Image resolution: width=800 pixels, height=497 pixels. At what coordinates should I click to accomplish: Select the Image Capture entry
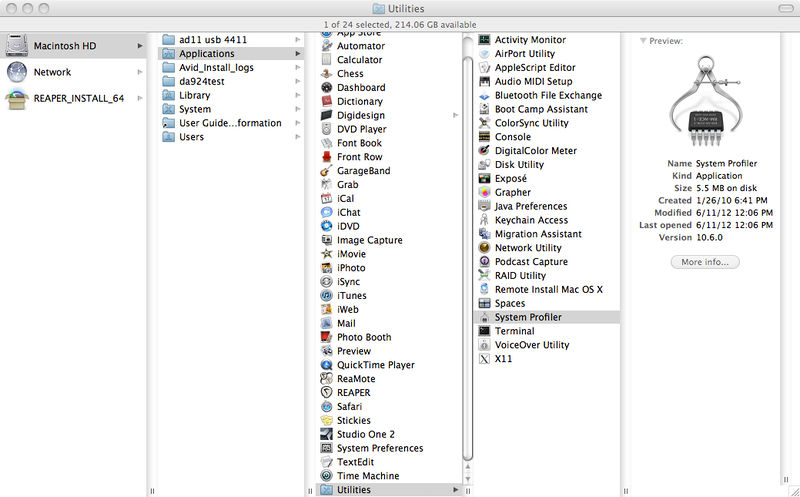click(369, 240)
